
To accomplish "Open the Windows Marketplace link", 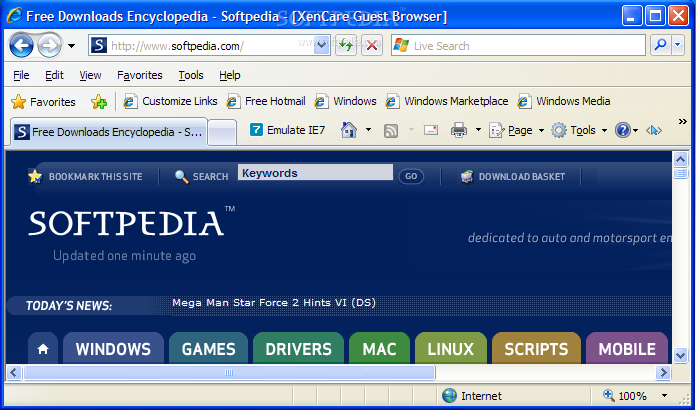I will coord(447,102).
